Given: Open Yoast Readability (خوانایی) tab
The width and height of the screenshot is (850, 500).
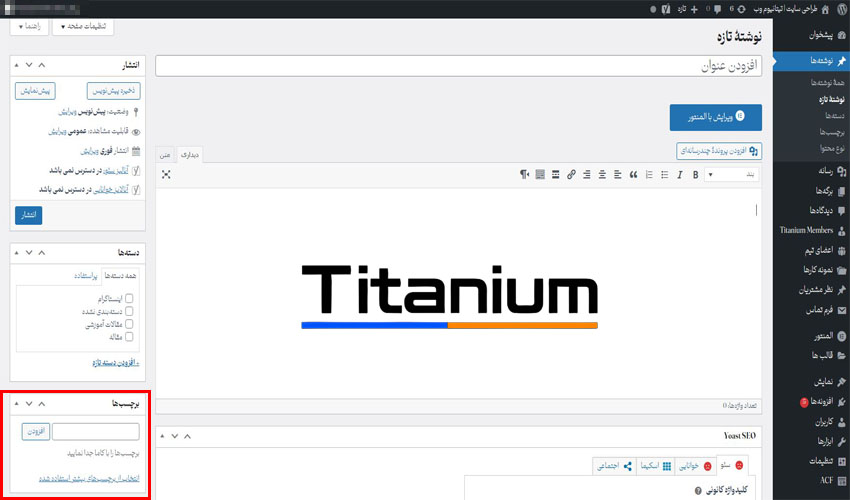Looking at the screenshot, I should point(696,466).
